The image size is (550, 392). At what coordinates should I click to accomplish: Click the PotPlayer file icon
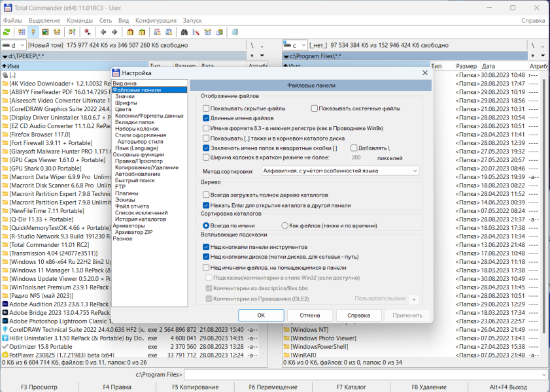coord(5,355)
